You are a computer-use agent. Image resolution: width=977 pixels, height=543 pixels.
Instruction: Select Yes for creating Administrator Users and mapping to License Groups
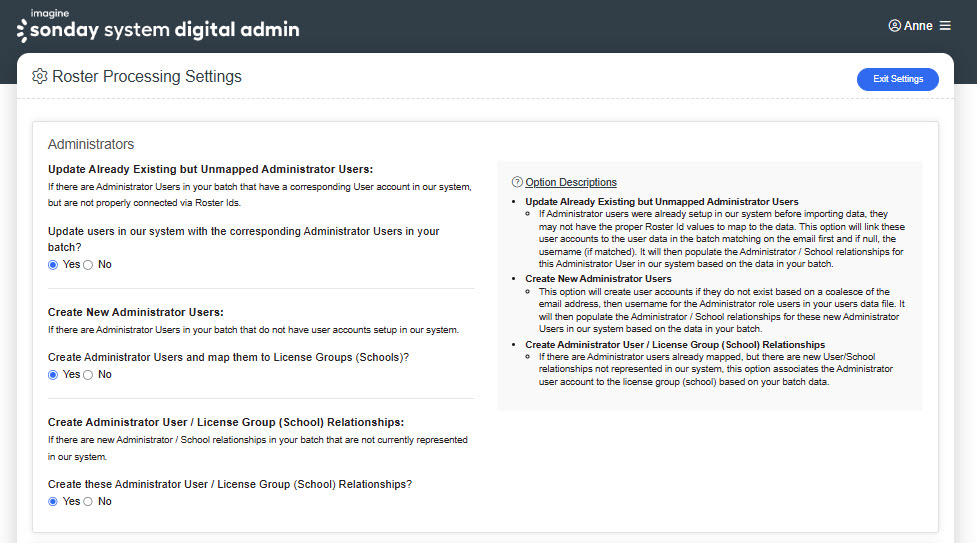(53, 375)
